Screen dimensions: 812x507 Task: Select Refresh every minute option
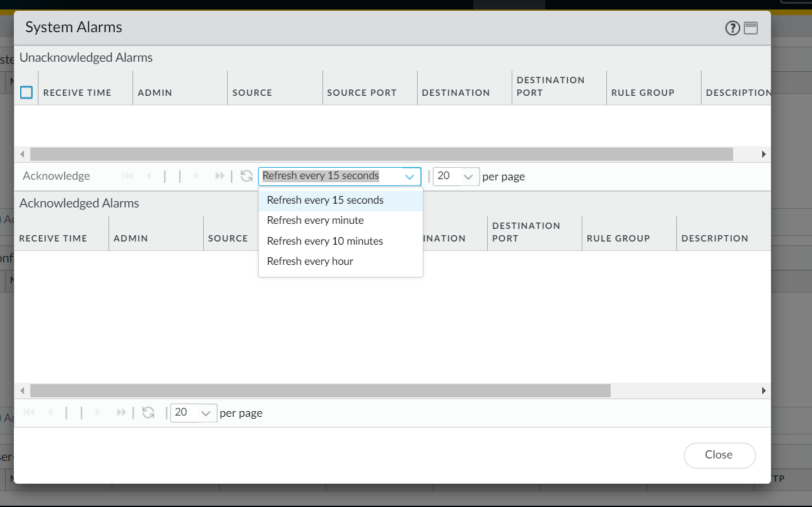coord(315,221)
